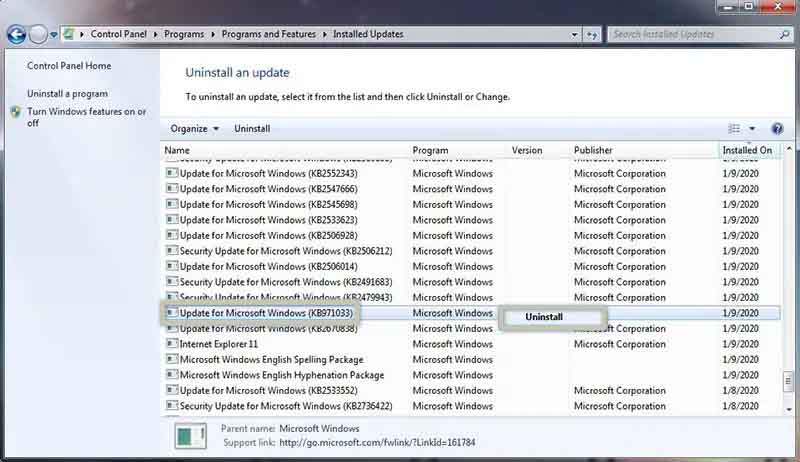Select Update for Microsoft Windows (KB2552343)
The image size is (800, 462).
click(x=472, y=173)
